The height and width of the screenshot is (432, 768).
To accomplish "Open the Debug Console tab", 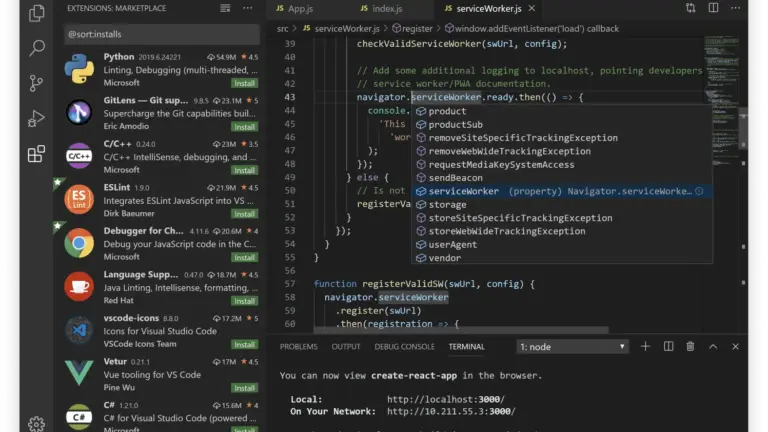I will click(x=404, y=347).
